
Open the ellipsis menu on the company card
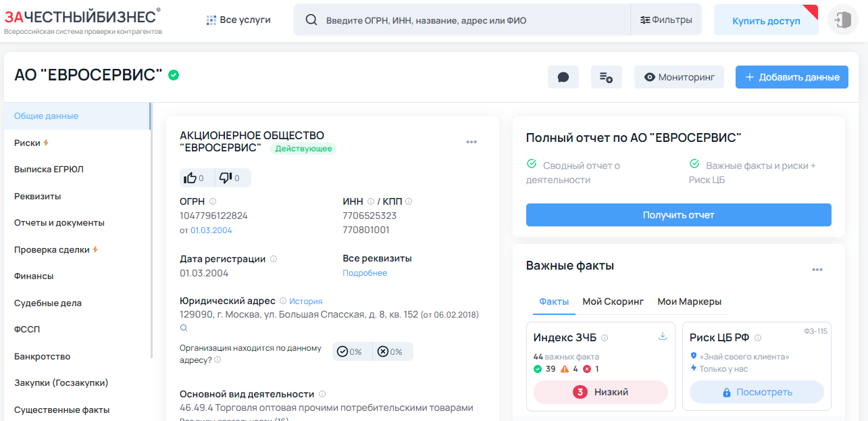pos(471,141)
